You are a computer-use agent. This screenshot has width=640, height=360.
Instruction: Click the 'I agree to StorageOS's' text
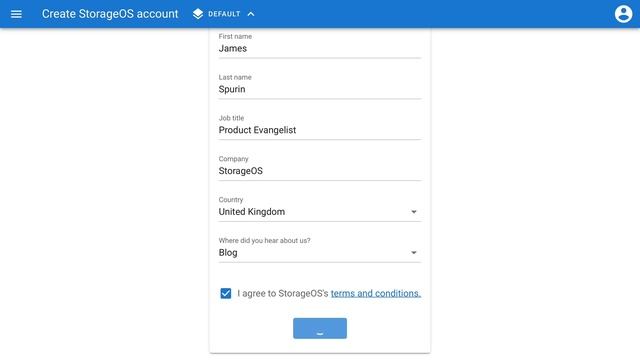[x=283, y=293]
